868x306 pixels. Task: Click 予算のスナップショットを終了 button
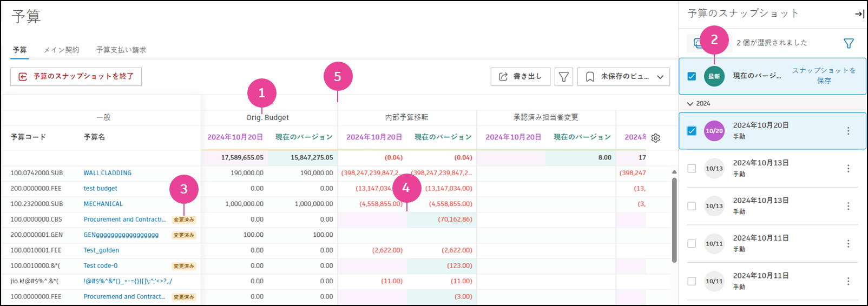point(76,77)
